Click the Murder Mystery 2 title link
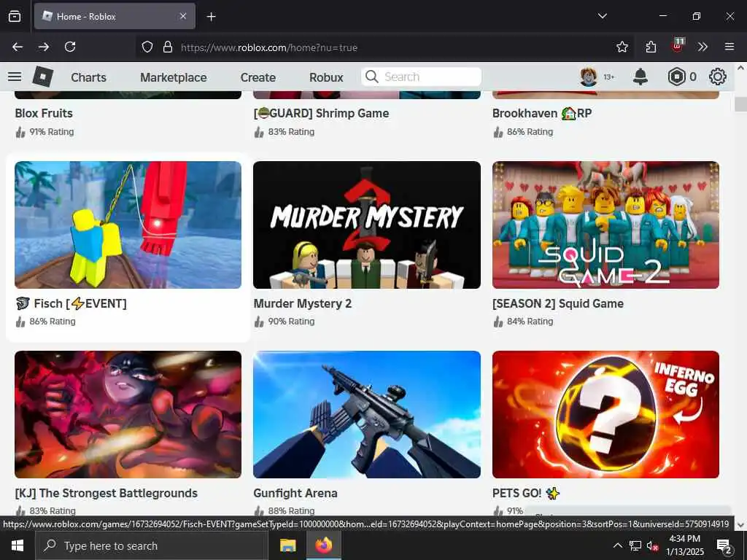This screenshot has height=560, width=747. coord(303,303)
